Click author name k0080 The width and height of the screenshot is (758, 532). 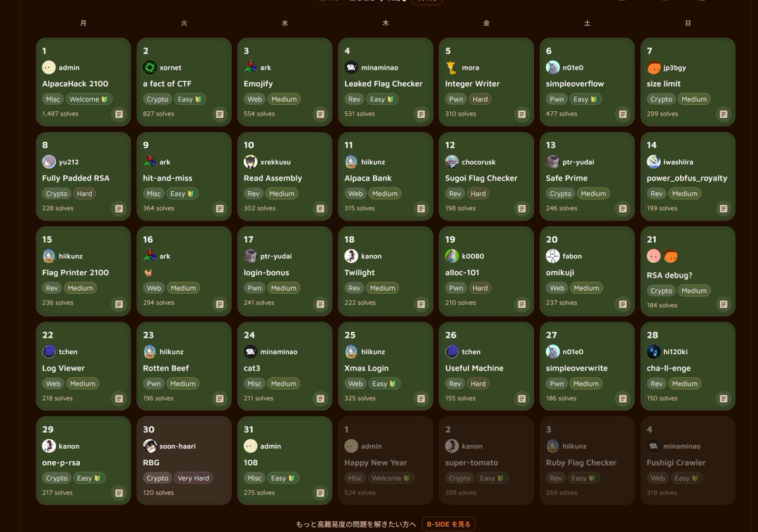(x=473, y=257)
